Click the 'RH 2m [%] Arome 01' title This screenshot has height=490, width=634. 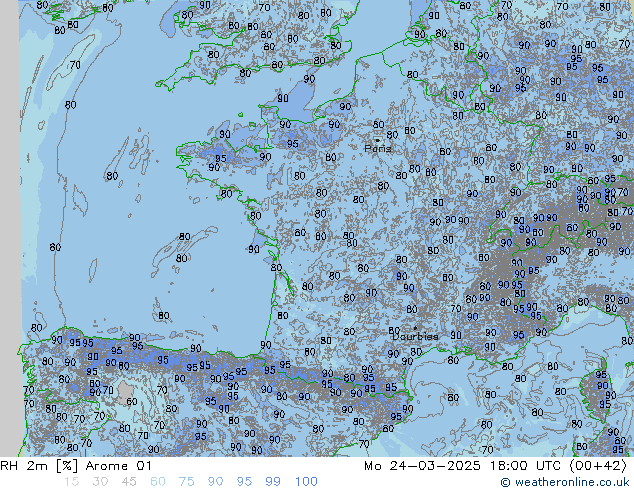[76, 466]
